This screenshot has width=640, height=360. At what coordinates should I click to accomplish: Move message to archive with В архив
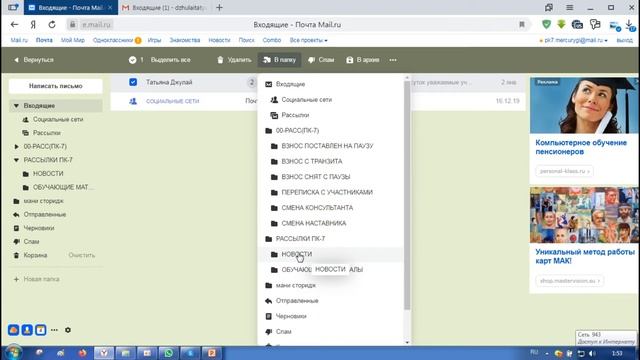click(x=363, y=60)
